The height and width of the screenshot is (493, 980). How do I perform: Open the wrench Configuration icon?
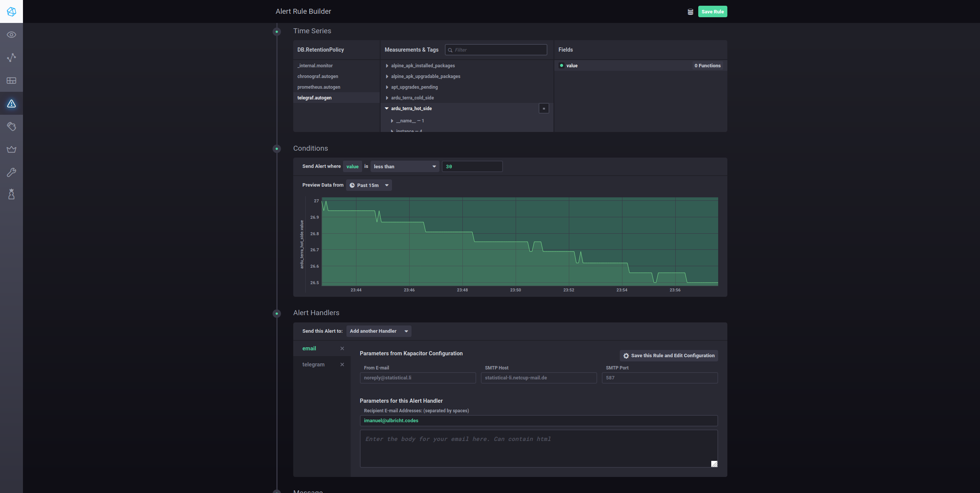point(11,172)
